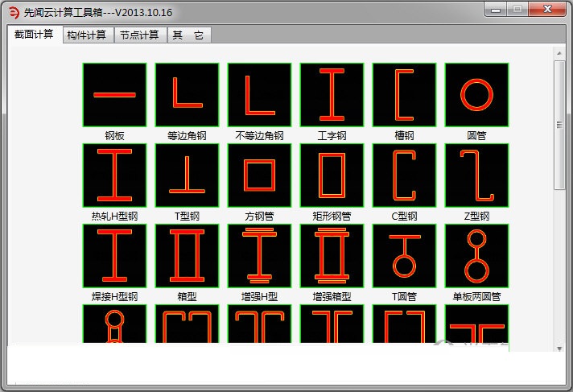The image size is (573, 392).
Task: Click the 矩形钢管 text label
Action: 332,216
